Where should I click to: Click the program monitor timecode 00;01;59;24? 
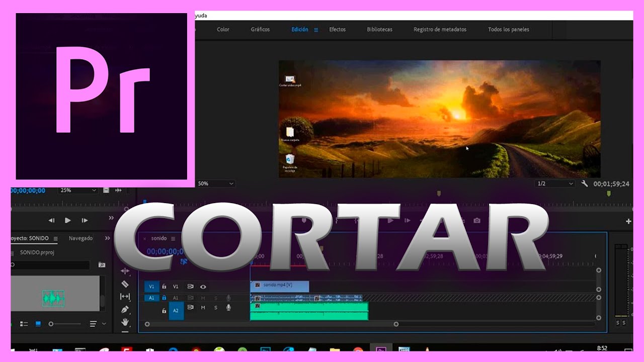(x=611, y=184)
